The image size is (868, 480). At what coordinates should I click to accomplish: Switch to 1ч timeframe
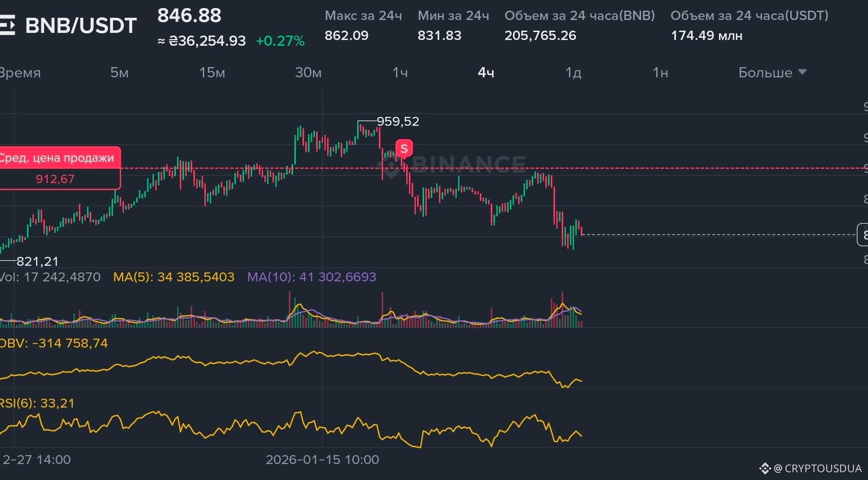click(400, 72)
